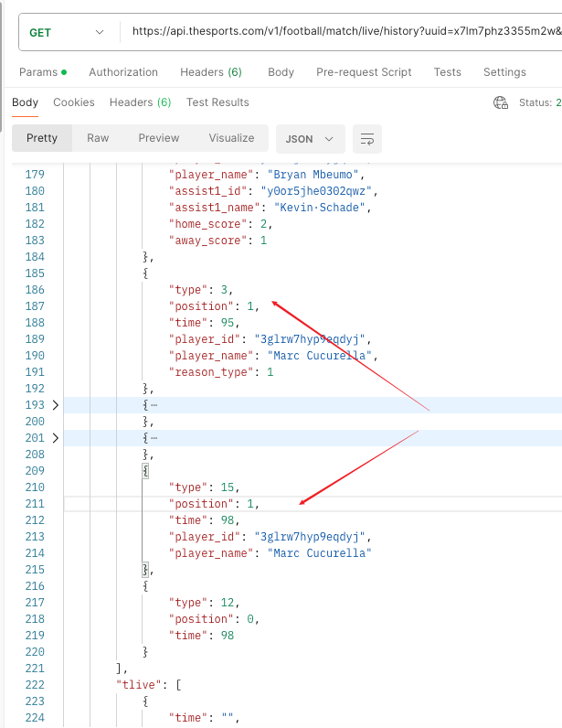The image size is (562, 728).
Task: Expand collapsed block at line 193
Action: (55, 405)
